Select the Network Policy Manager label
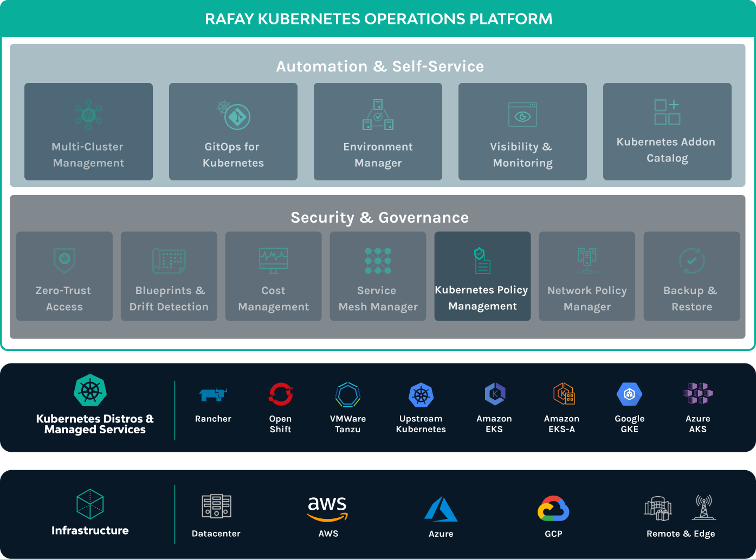 point(587,298)
